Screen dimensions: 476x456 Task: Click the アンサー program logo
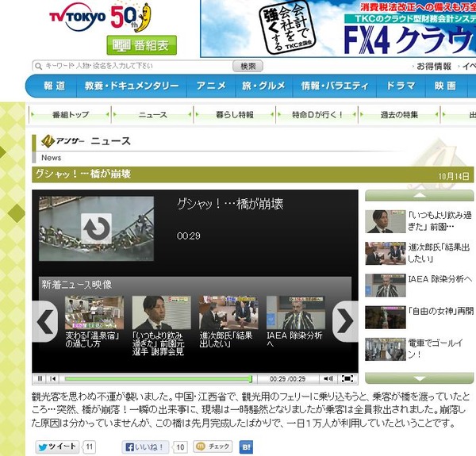tap(63, 141)
